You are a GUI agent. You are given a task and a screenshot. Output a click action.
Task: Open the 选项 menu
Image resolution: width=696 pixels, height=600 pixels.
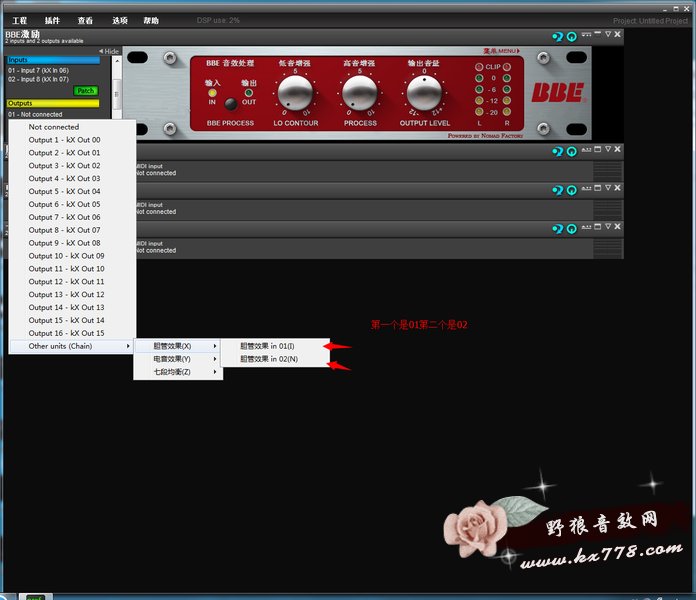pyautogui.click(x=120, y=20)
